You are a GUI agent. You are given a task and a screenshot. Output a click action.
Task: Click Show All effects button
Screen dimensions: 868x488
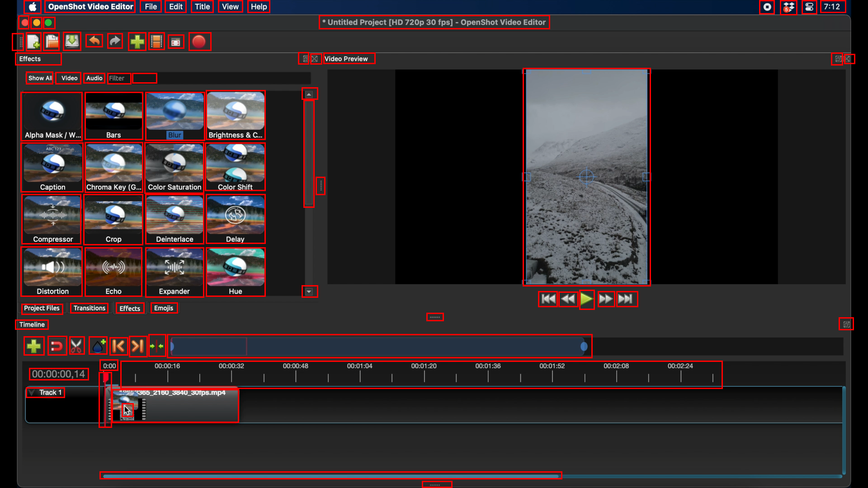40,78
